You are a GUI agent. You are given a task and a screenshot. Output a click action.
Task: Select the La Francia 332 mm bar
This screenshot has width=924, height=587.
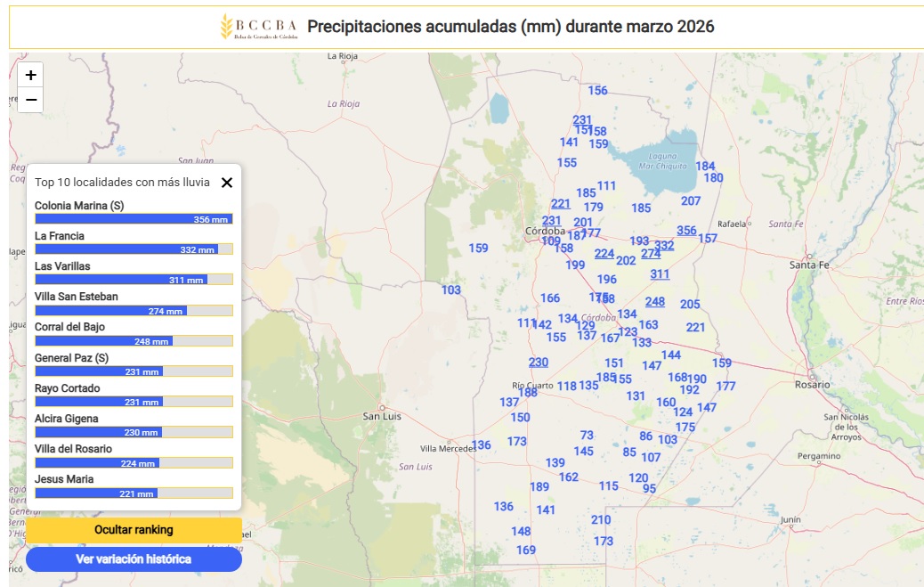pyautogui.click(x=134, y=249)
